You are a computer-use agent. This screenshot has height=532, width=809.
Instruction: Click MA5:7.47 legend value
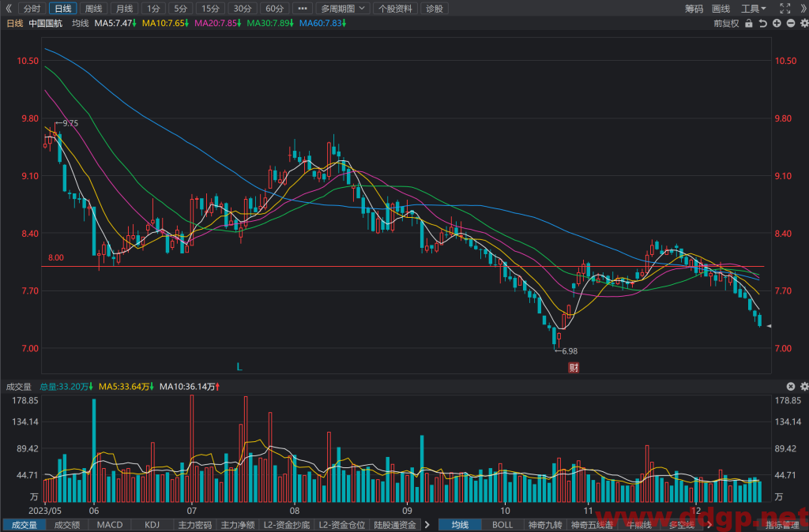click(115, 23)
